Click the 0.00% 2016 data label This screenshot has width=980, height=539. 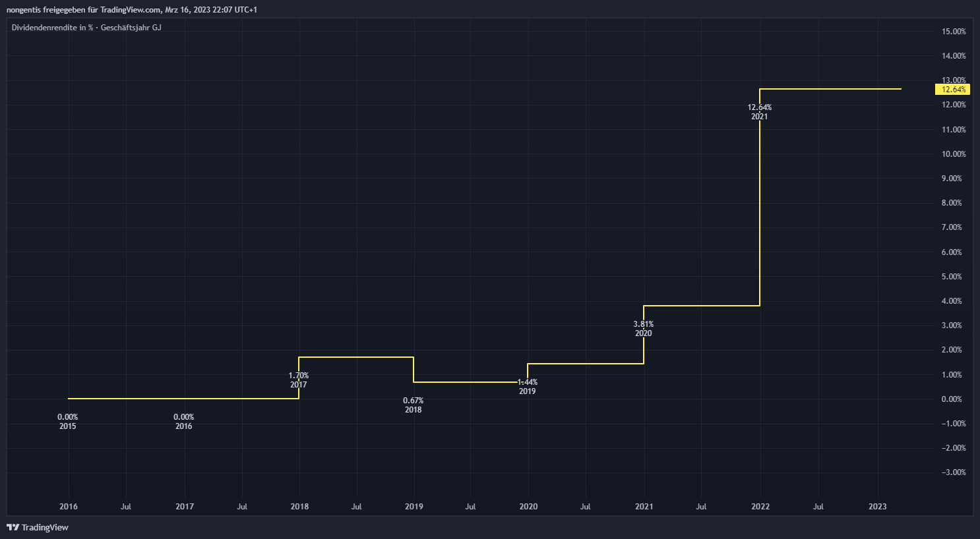click(x=183, y=422)
